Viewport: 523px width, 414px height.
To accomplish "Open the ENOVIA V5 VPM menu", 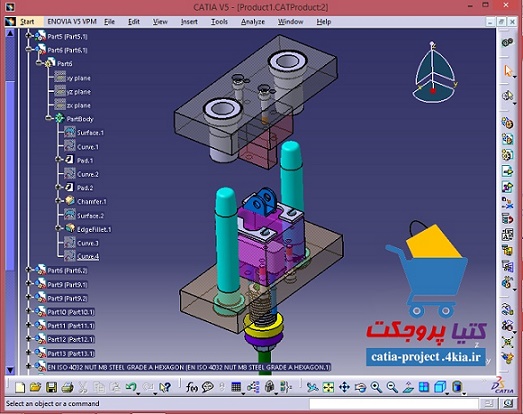I will [x=72, y=22].
